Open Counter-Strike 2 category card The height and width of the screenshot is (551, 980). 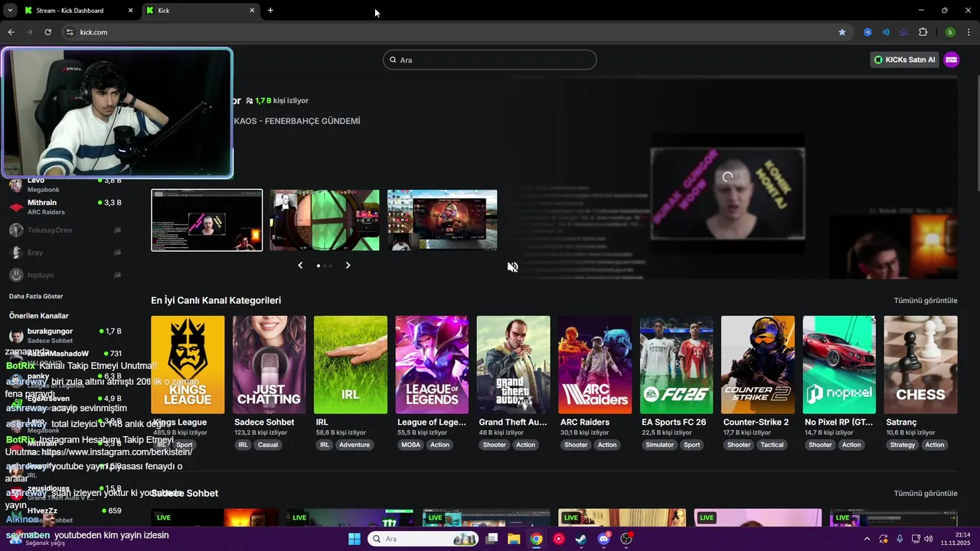click(758, 365)
